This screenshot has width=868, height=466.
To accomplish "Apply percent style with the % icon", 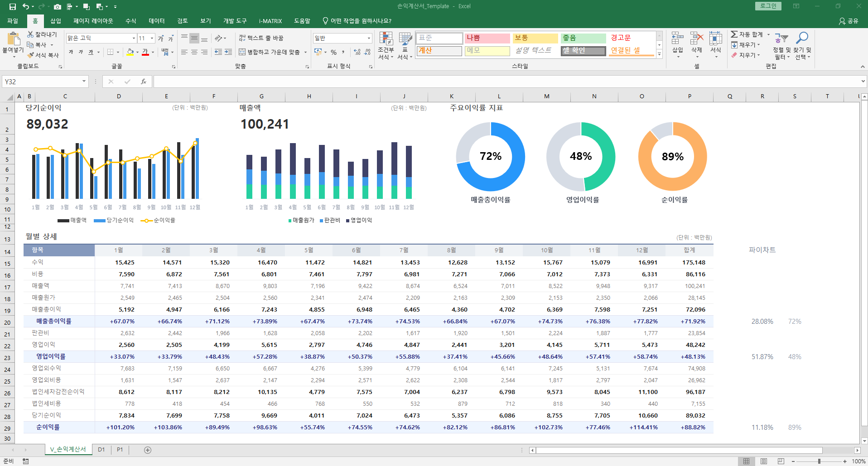I will (x=333, y=52).
